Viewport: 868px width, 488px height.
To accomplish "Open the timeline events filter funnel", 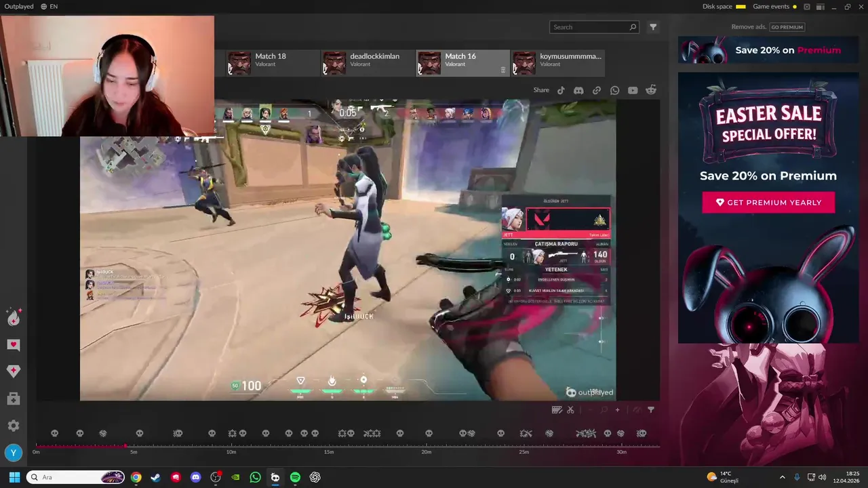I will [x=651, y=409].
